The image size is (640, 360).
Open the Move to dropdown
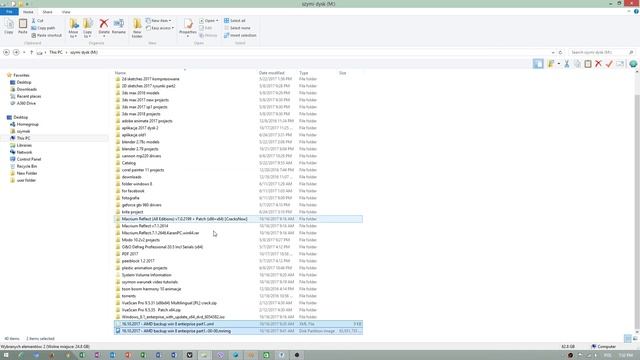73,29
